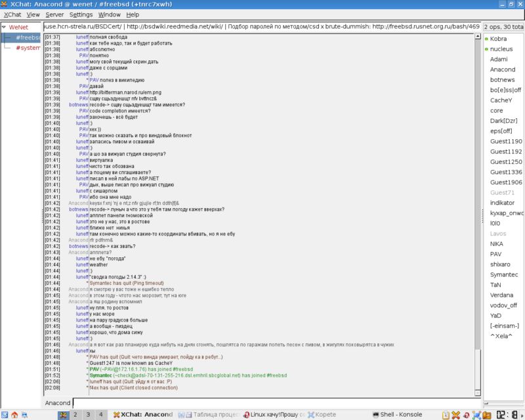Select user [-einsam-] in user list

coord(505,326)
